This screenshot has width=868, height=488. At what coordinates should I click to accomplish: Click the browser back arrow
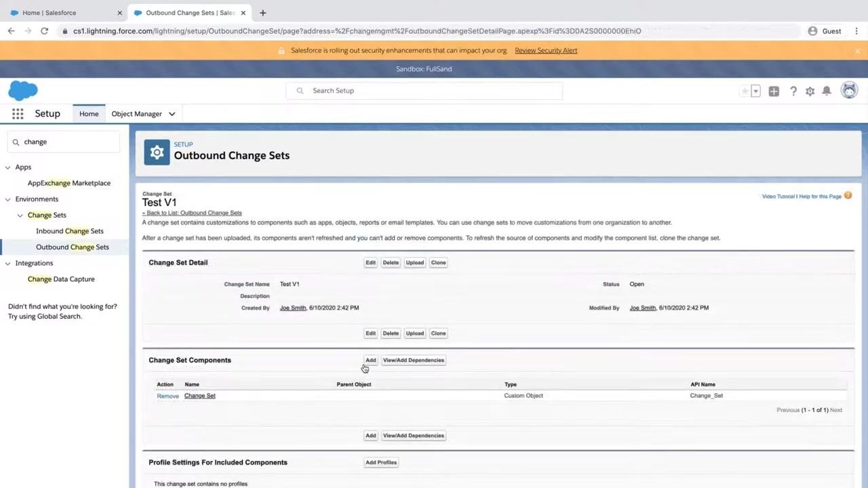coord(12,31)
